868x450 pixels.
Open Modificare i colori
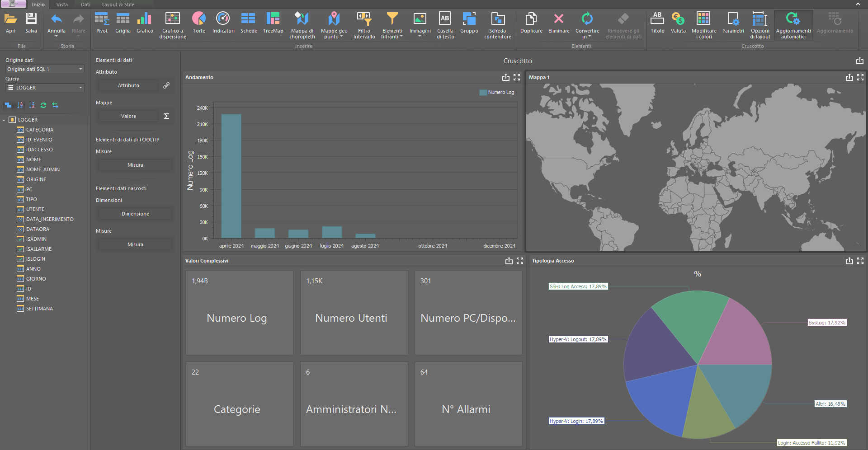pos(704,26)
